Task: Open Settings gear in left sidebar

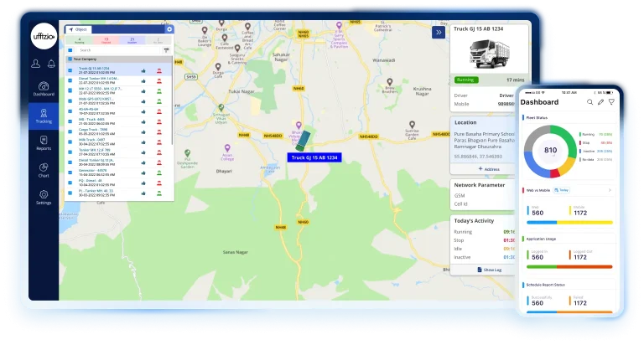Action: pyautogui.click(x=44, y=196)
